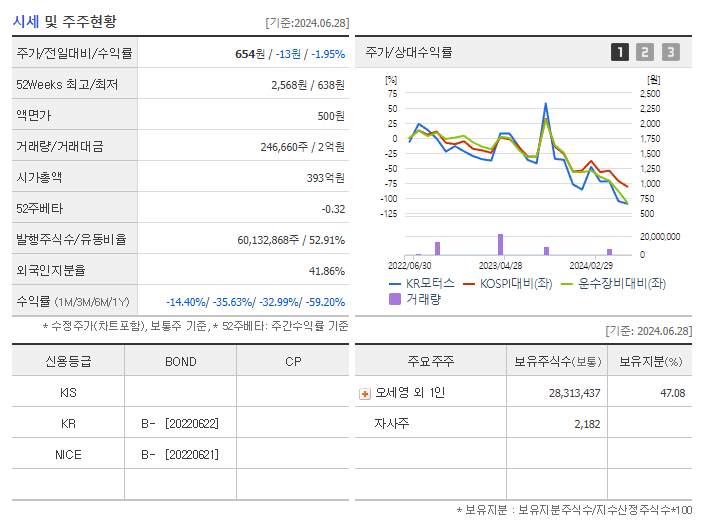Click the 2022/06/30 date axis label

pyautogui.click(x=410, y=266)
